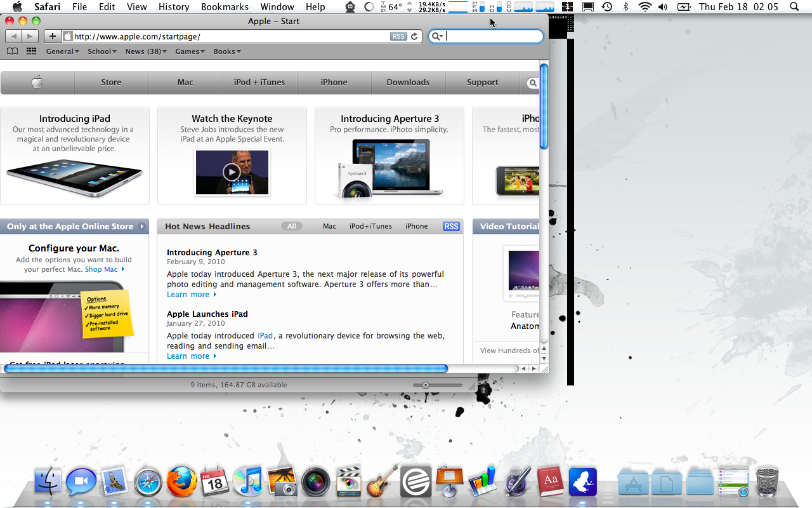
Task: Click the Only at Apple Online Store arrow
Action: [x=141, y=226]
